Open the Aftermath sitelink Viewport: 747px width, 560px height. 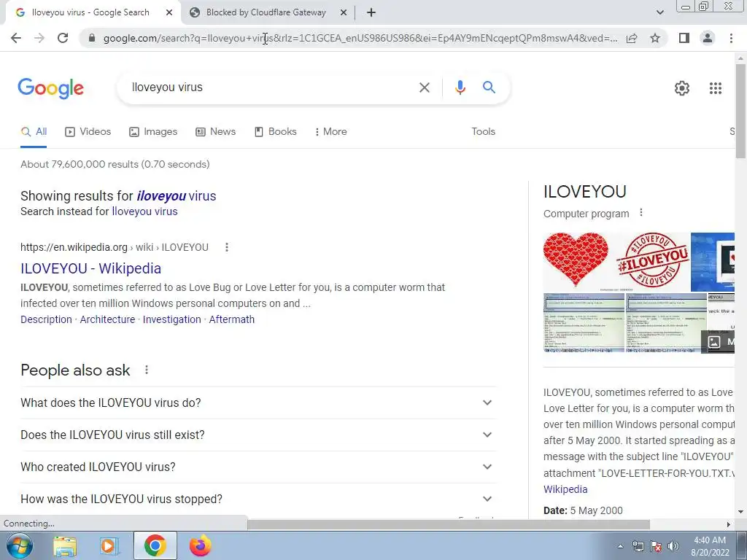coord(231,319)
